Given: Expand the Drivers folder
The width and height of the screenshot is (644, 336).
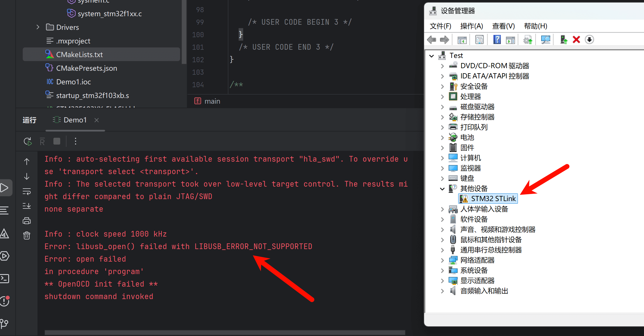Looking at the screenshot, I should (x=38, y=27).
